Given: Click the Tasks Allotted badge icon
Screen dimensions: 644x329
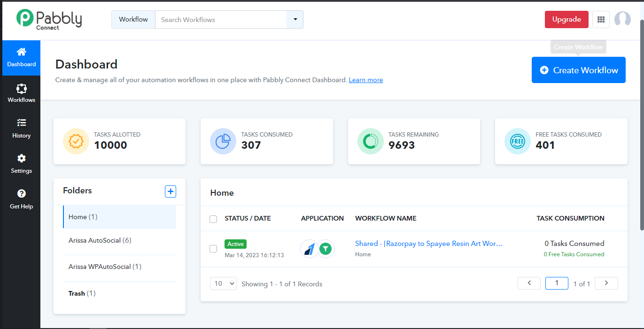Looking at the screenshot, I should tap(76, 141).
